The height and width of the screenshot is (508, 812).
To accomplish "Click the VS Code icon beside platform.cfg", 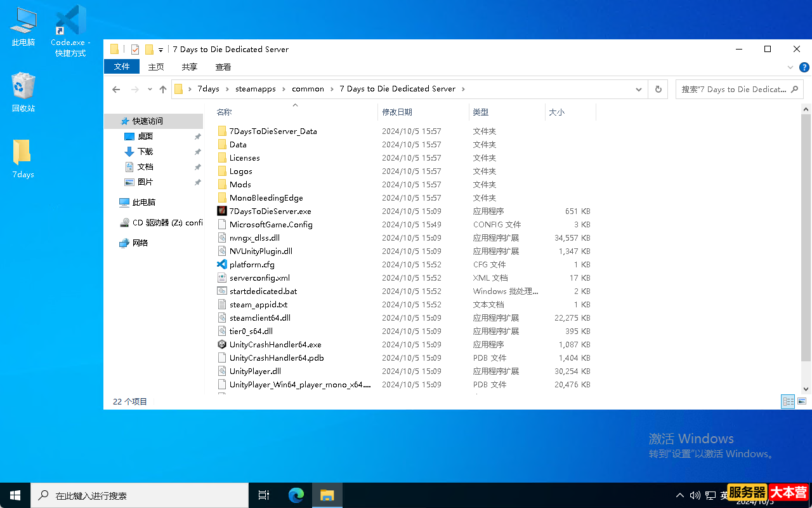I will coord(222,264).
